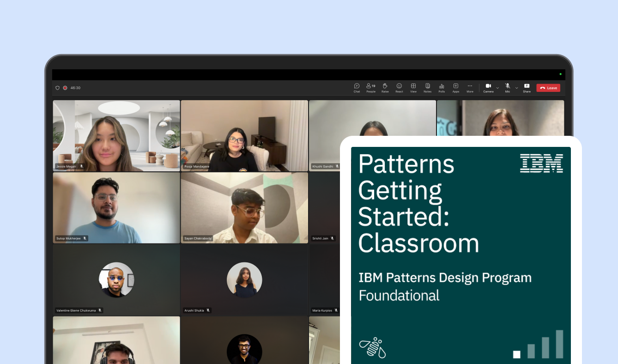Click muted mic icon beside Jessie Megan
Viewport: 618px width, 364px height.
point(81,166)
